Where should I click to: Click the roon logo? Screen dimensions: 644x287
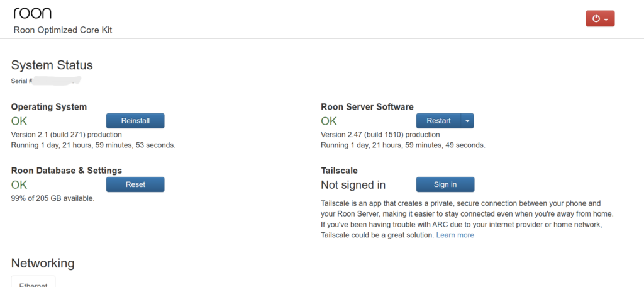(x=33, y=13)
